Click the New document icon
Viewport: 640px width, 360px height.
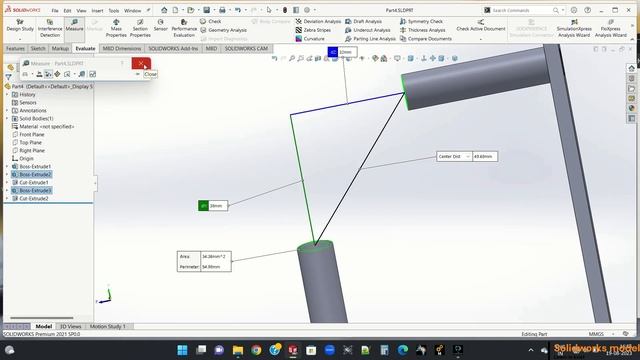(175, 10)
